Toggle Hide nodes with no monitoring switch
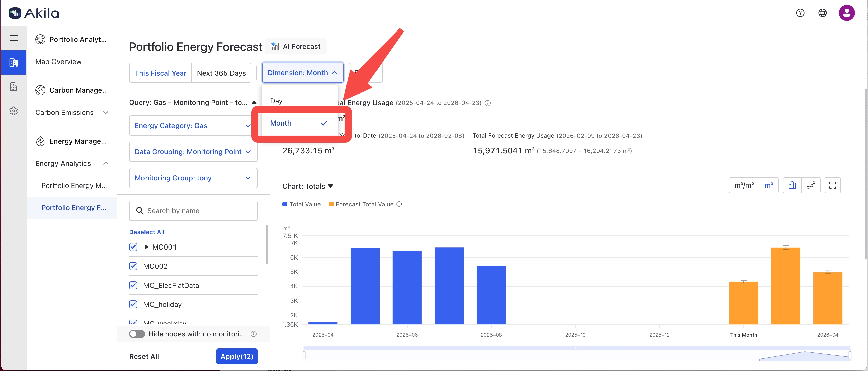Viewport: 868px width, 371px height. pos(137,334)
